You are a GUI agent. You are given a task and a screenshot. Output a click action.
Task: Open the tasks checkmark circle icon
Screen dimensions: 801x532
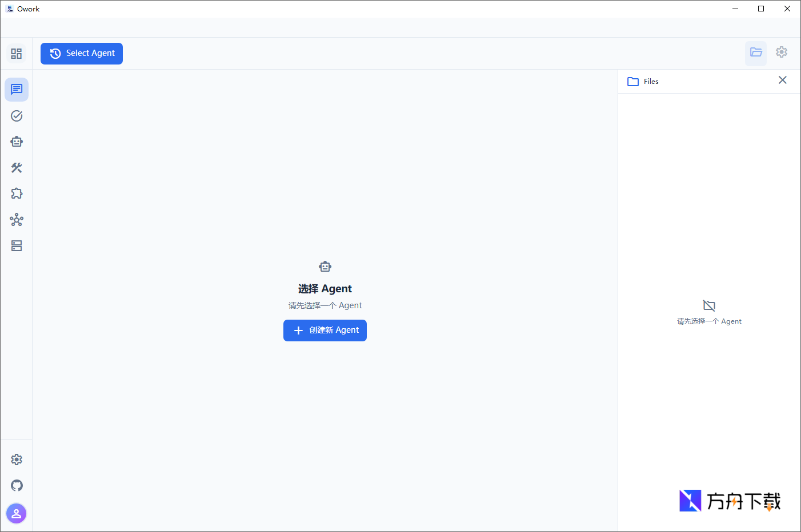tap(17, 116)
